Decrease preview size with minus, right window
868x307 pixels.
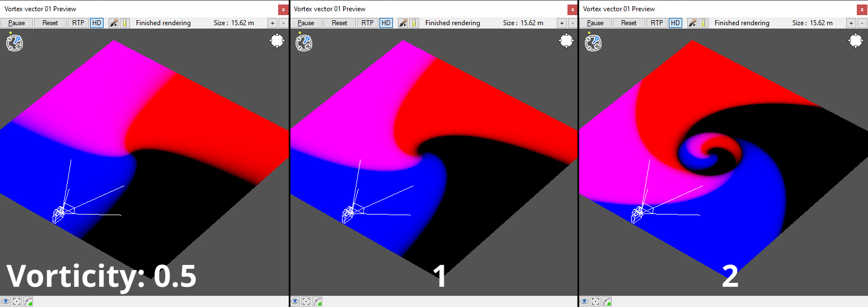click(x=861, y=23)
